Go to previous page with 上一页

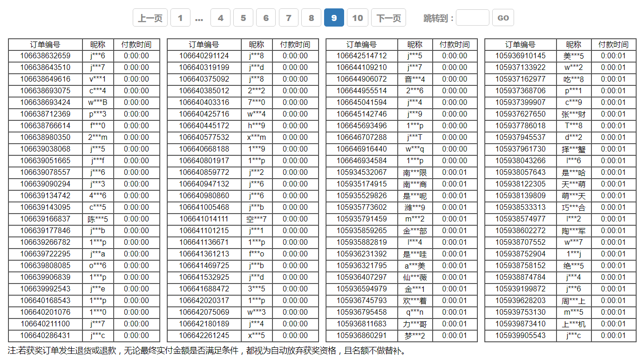[x=150, y=18]
